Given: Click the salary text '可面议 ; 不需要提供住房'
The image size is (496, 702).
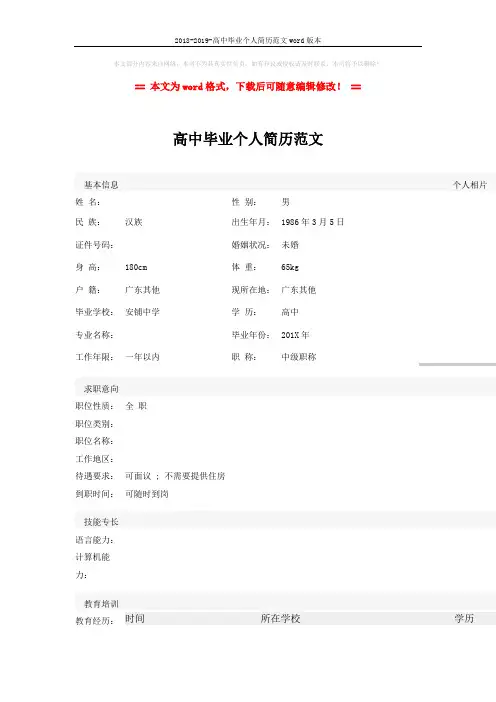Looking at the screenshot, I should click(x=175, y=476).
